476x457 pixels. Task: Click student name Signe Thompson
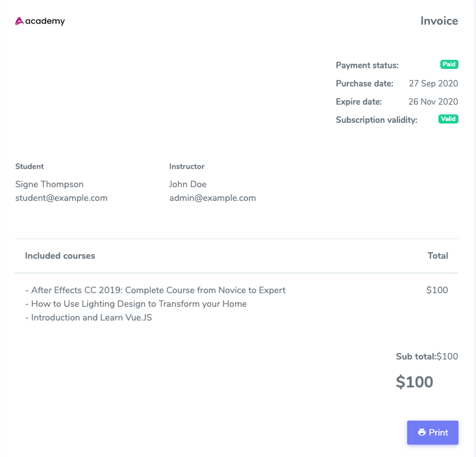click(49, 185)
